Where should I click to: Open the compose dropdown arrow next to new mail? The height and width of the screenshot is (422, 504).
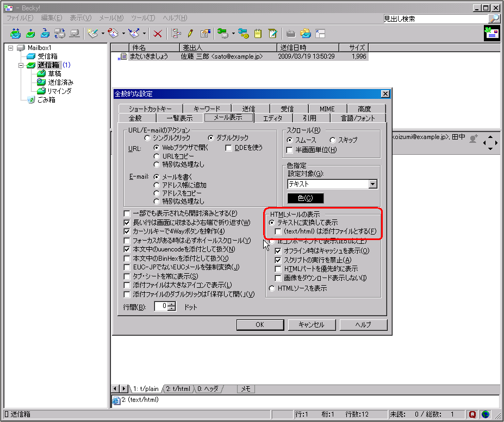tap(103, 33)
